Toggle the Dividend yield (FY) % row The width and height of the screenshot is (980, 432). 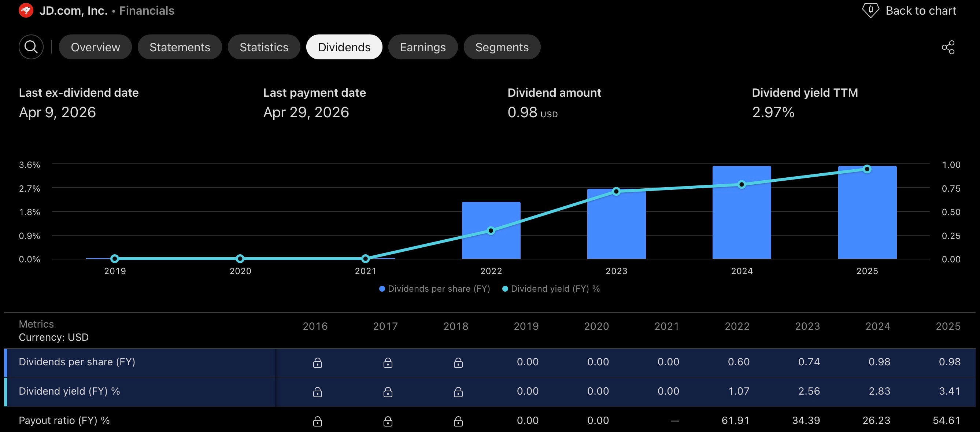tap(489, 392)
